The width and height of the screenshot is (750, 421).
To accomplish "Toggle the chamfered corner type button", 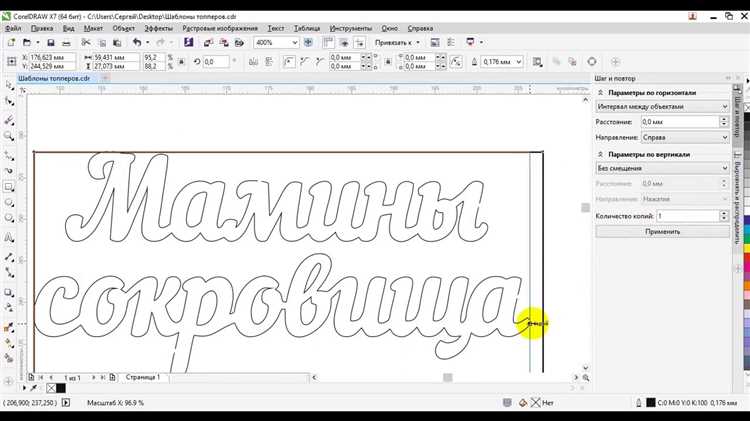I will click(x=320, y=62).
